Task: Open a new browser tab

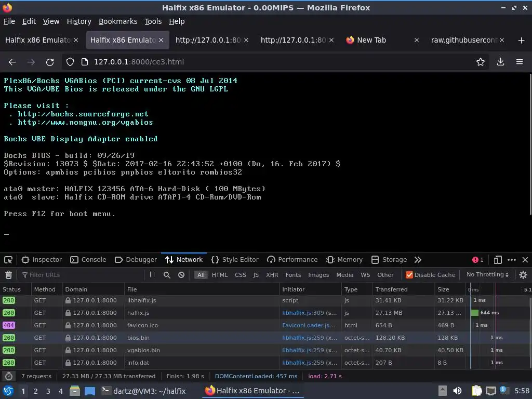Action: 522,41
